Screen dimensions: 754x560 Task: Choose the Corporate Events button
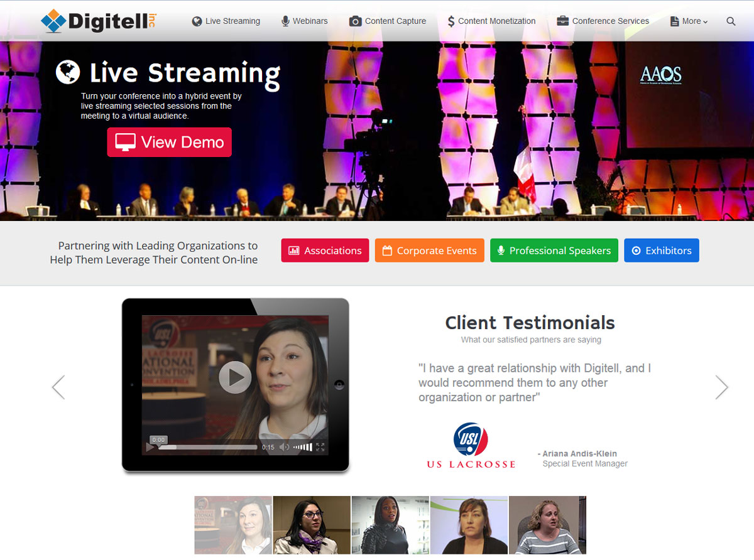430,250
